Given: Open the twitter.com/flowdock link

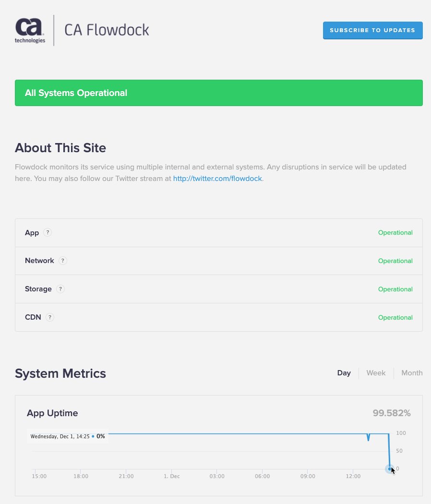Looking at the screenshot, I should click(217, 179).
